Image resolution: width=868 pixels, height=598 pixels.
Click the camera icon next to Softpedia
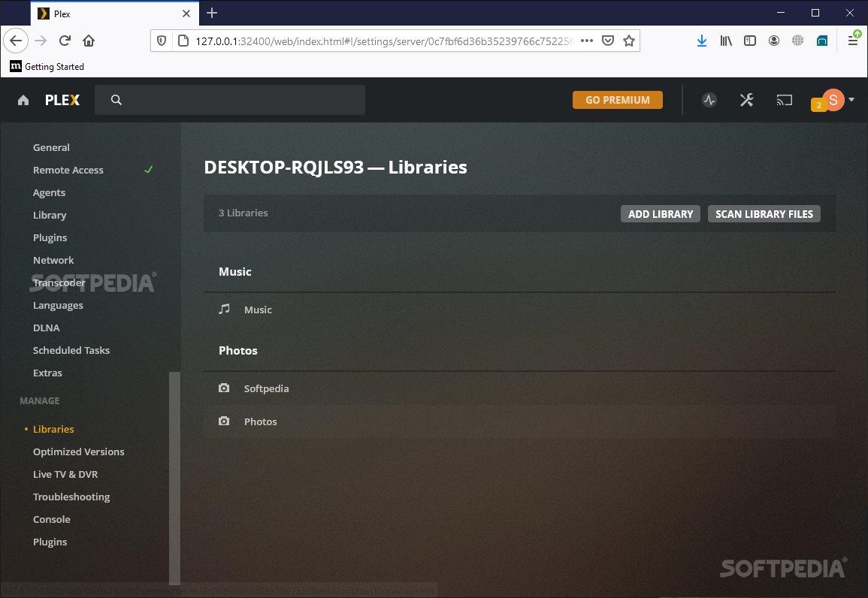tap(224, 388)
